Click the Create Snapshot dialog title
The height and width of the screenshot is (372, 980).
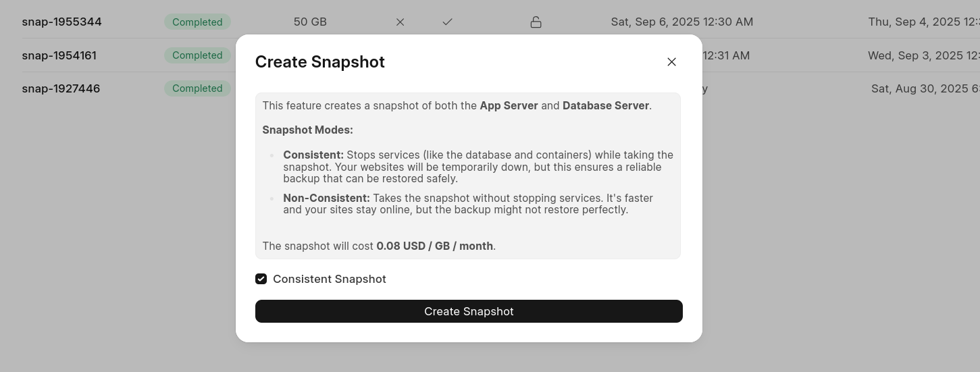pos(319,62)
